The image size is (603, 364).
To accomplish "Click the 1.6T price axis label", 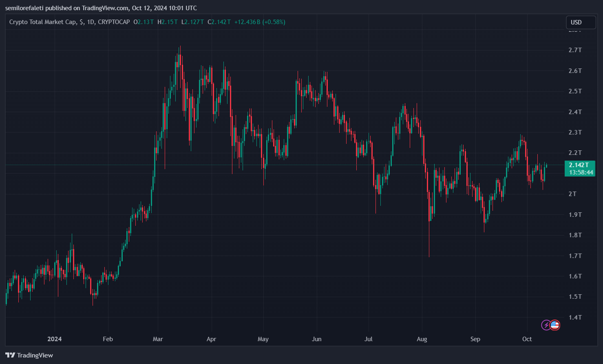I will pos(575,276).
